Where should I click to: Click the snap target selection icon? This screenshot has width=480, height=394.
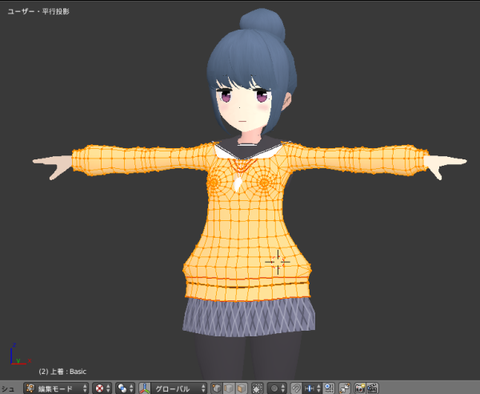coord(329,388)
